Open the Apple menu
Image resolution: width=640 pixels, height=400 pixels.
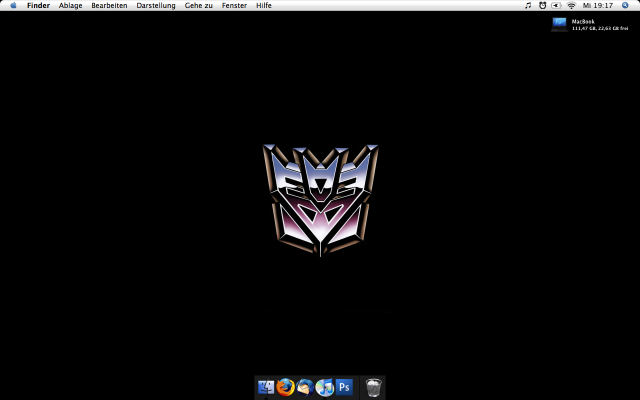pos(13,5)
